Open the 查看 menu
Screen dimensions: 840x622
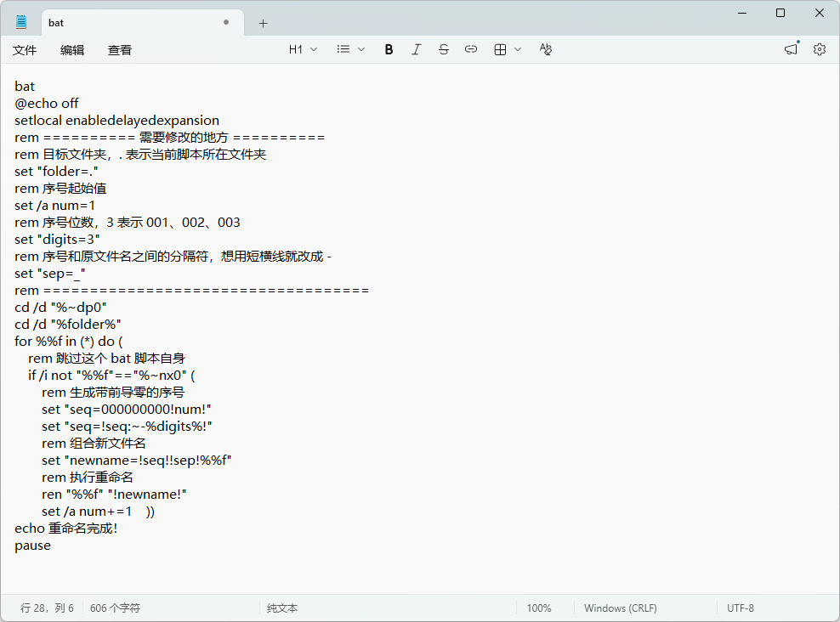[120, 50]
